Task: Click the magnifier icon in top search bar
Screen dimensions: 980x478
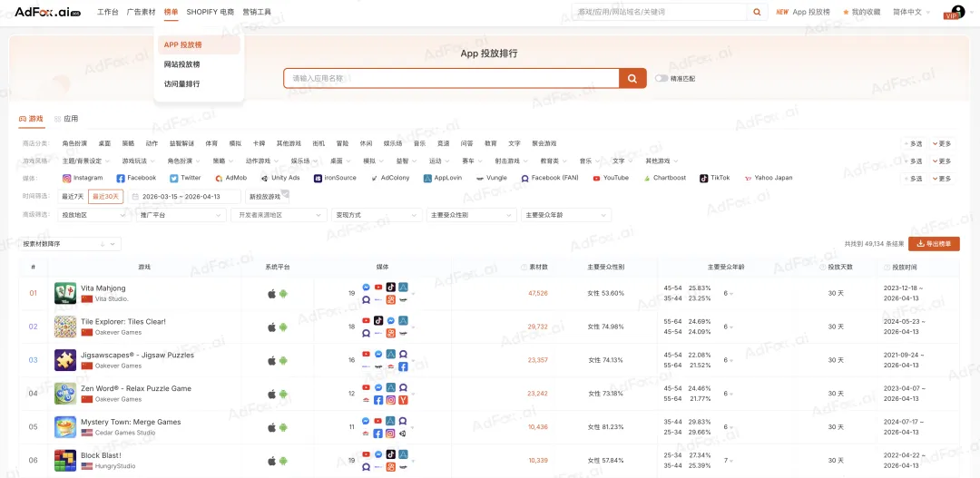Action: [x=758, y=12]
